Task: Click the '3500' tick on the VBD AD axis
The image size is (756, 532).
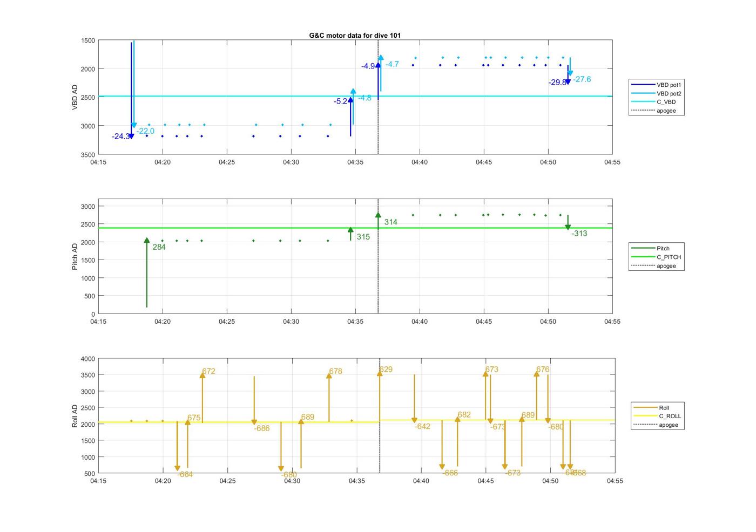Action: 88,155
